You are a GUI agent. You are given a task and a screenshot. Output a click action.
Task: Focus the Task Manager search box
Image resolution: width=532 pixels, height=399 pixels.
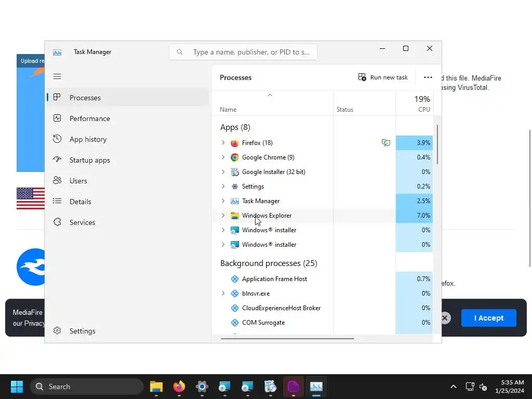(x=243, y=52)
